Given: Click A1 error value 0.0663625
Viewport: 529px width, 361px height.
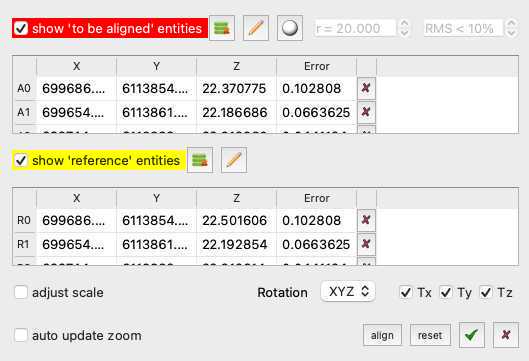Looking at the screenshot, I should pos(316,112).
